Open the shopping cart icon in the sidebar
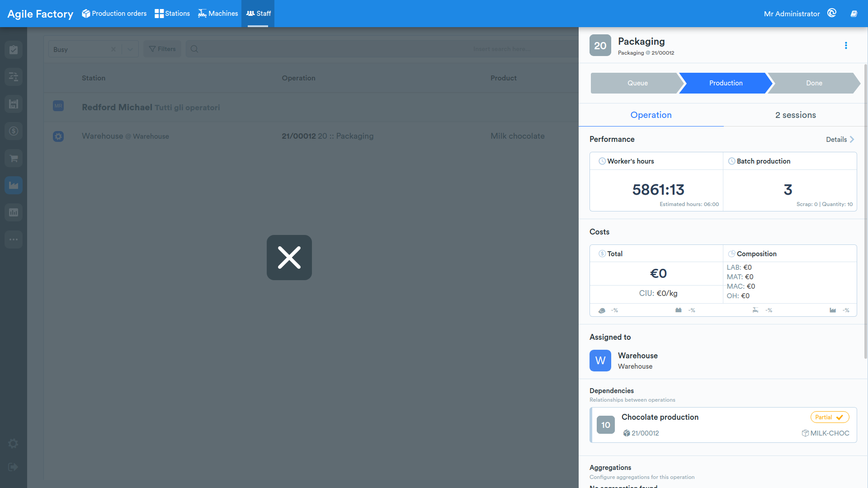The image size is (868, 488). 14,158
